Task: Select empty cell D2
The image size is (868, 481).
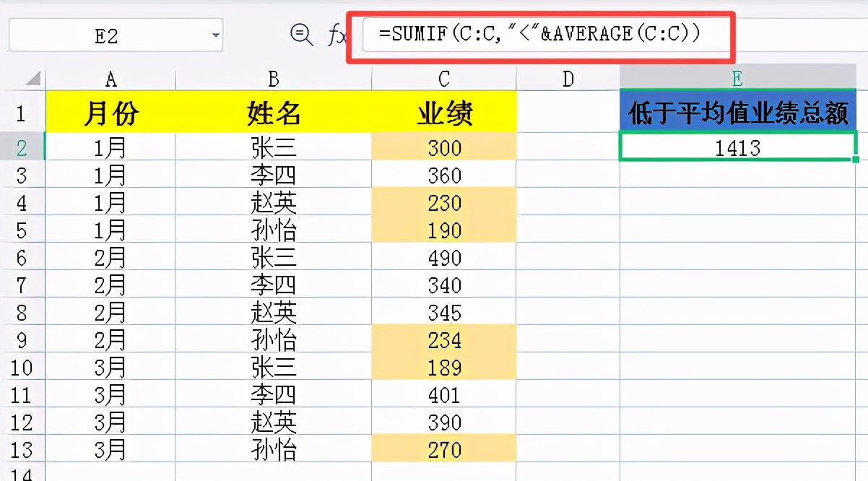Action: pos(568,147)
